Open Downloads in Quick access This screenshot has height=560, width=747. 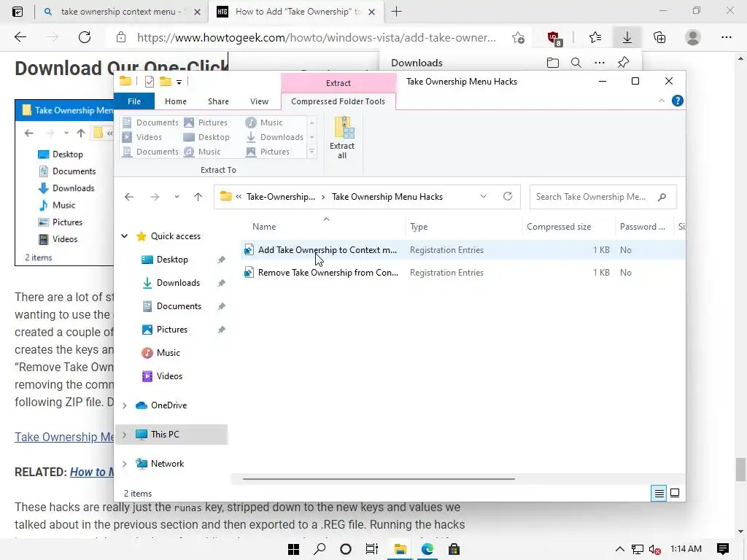178,283
